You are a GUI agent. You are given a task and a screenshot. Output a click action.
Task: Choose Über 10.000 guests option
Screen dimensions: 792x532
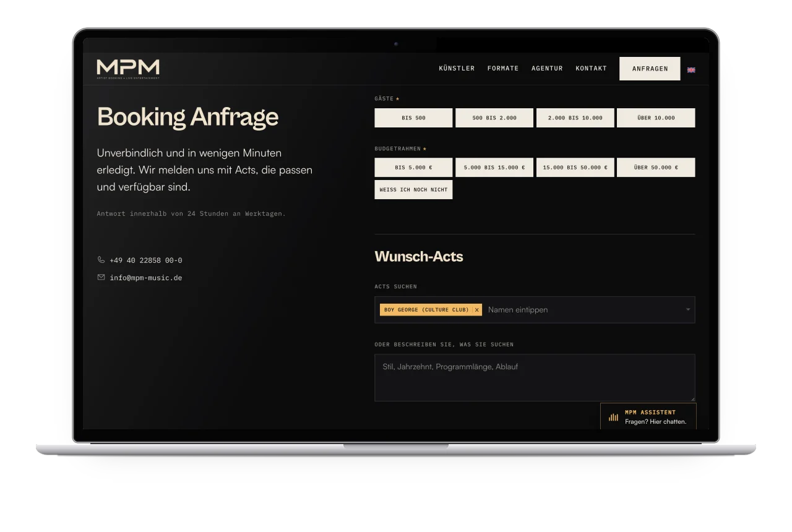pyautogui.click(x=656, y=118)
